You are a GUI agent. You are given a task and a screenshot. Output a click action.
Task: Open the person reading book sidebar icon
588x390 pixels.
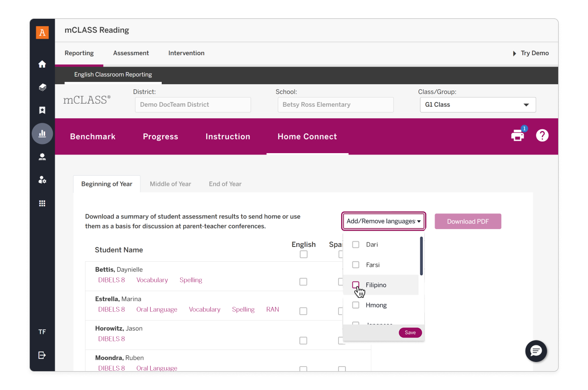(42, 157)
